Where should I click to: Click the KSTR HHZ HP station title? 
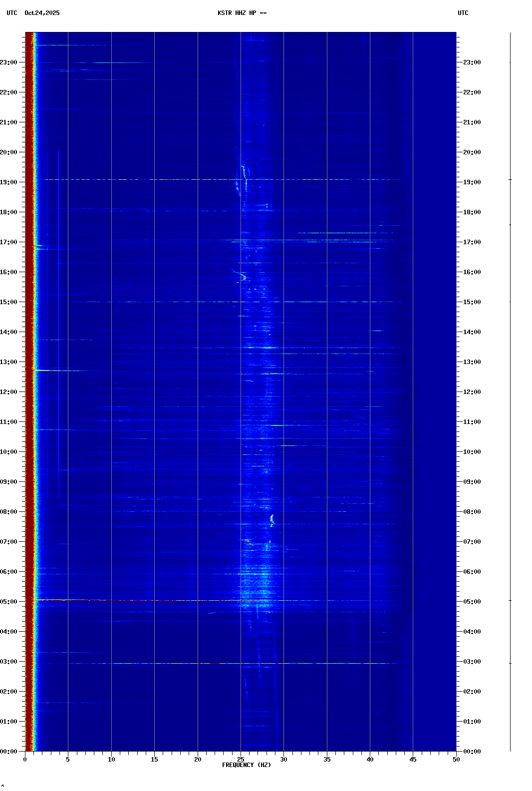point(242,13)
